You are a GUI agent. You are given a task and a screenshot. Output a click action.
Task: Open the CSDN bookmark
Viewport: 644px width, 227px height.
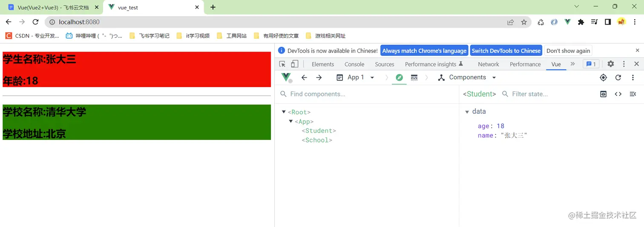coord(32,36)
